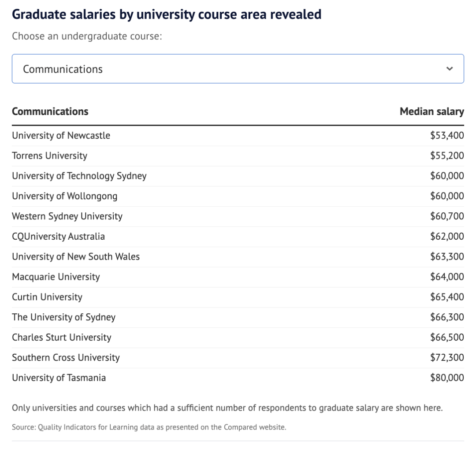The image size is (476, 460).
Task: Click the Quality Indicators source note
Action: (x=149, y=427)
